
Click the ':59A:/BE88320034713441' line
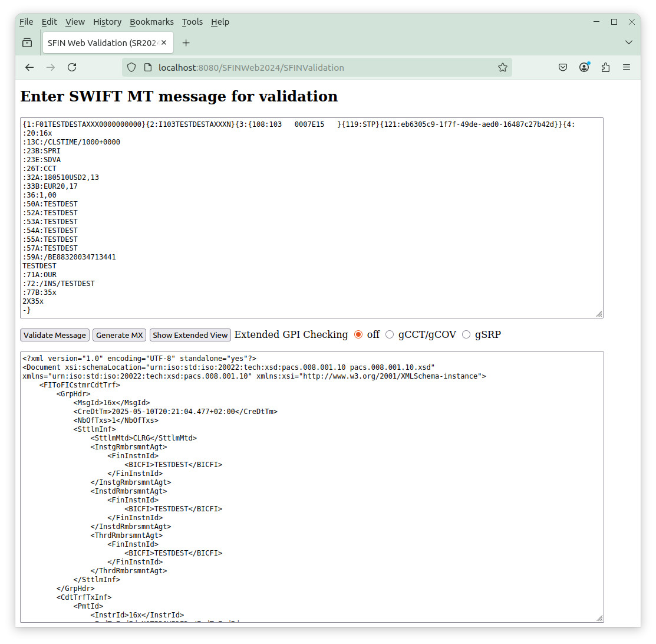[70, 257]
